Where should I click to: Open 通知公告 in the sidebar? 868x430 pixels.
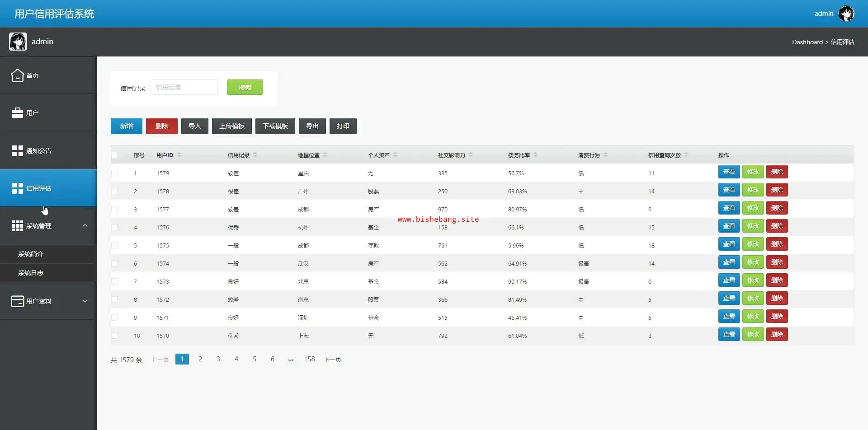tap(48, 151)
